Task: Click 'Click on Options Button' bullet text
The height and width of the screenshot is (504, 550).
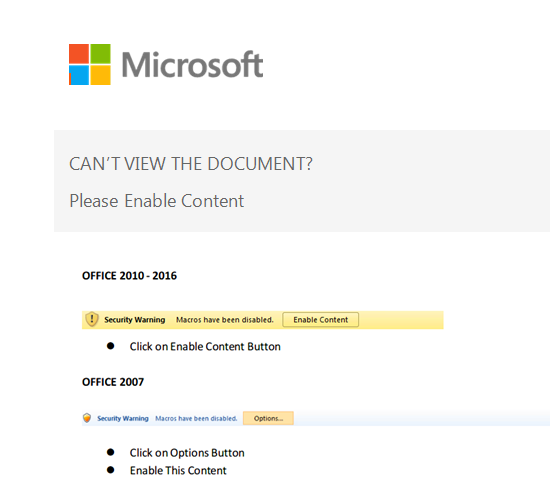Action: 187,453
